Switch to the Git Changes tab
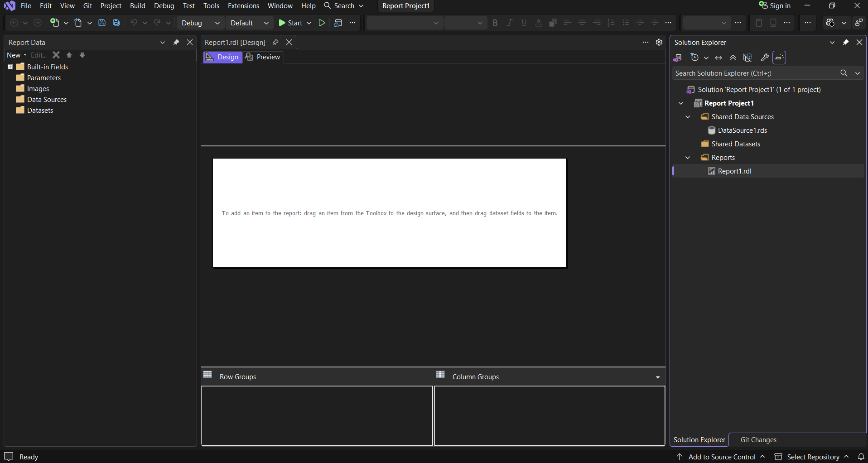 758,439
